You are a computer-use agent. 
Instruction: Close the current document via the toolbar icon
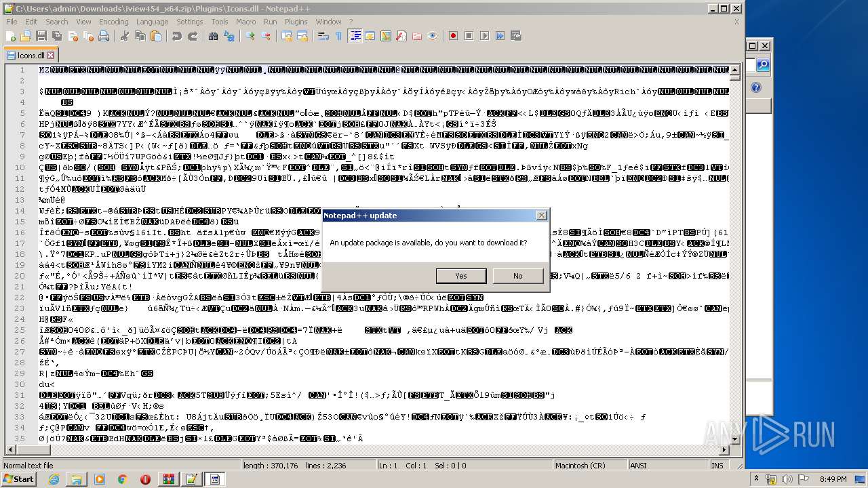coord(73,36)
